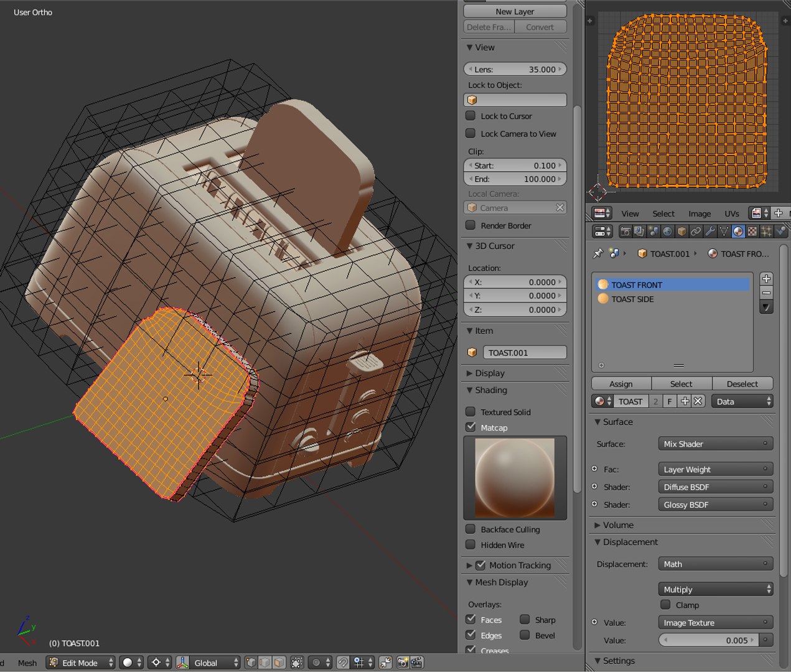Image resolution: width=791 pixels, height=672 pixels.
Task: Select vertex selection mode
Action: (251, 663)
